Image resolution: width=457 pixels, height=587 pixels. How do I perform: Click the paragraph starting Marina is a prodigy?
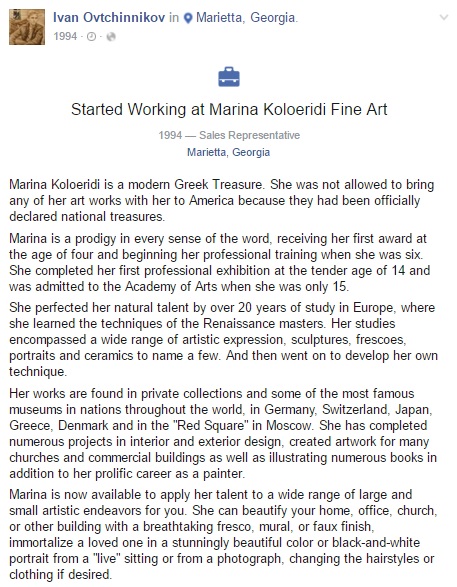[220, 262]
